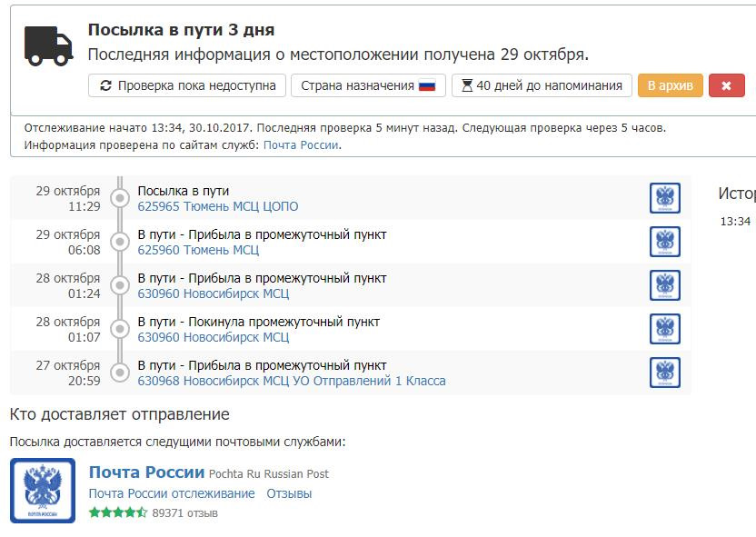Click the Russian Post icon in 01:07 row
Screen dimensions: 756x537
[x=665, y=329]
